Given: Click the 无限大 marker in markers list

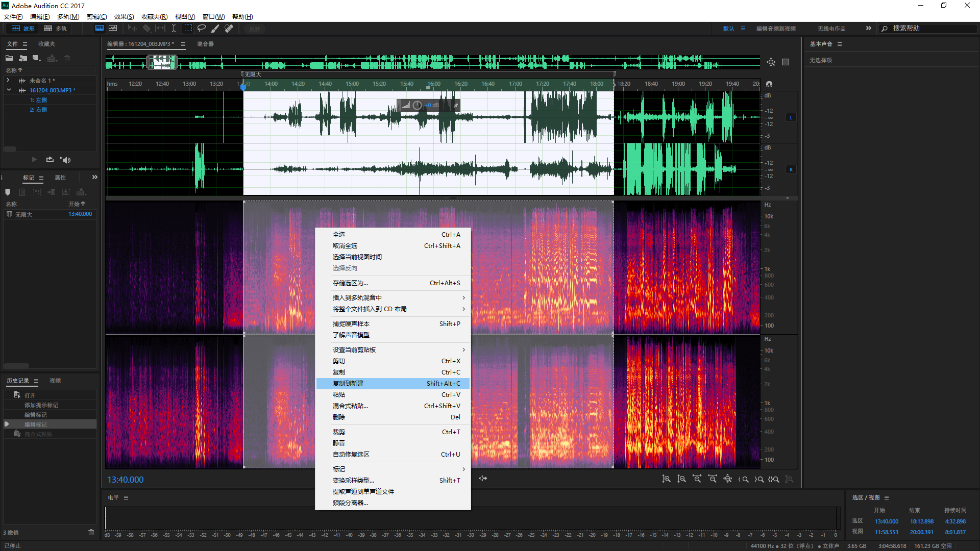Looking at the screenshot, I should click(24, 215).
